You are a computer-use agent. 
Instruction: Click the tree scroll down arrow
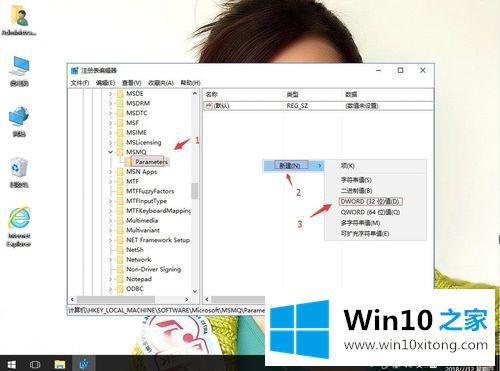[195, 291]
